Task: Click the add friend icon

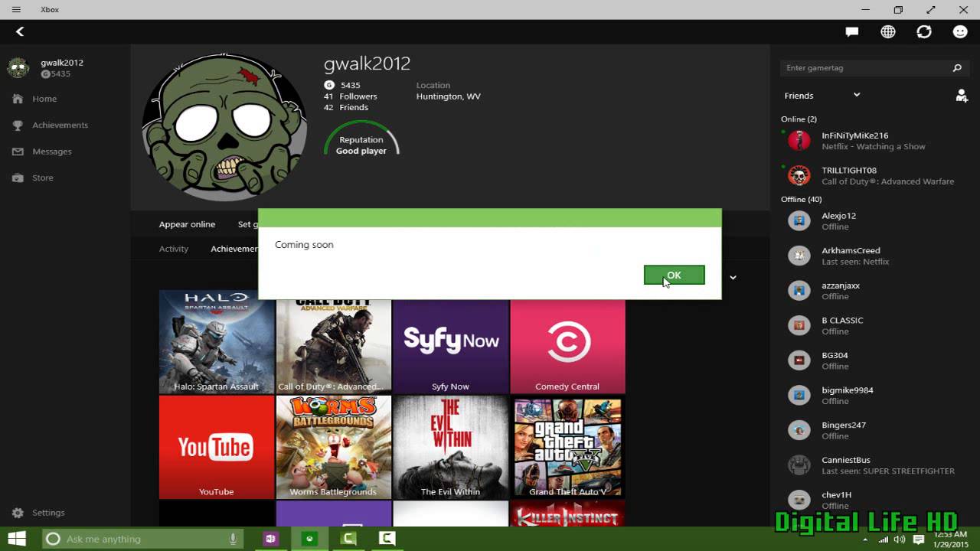Action: point(962,96)
